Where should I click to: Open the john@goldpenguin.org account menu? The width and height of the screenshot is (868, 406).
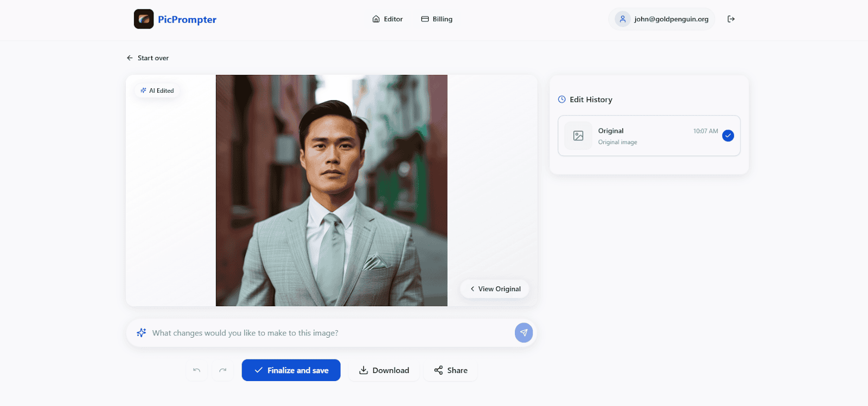pyautogui.click(x=662, y=19)
